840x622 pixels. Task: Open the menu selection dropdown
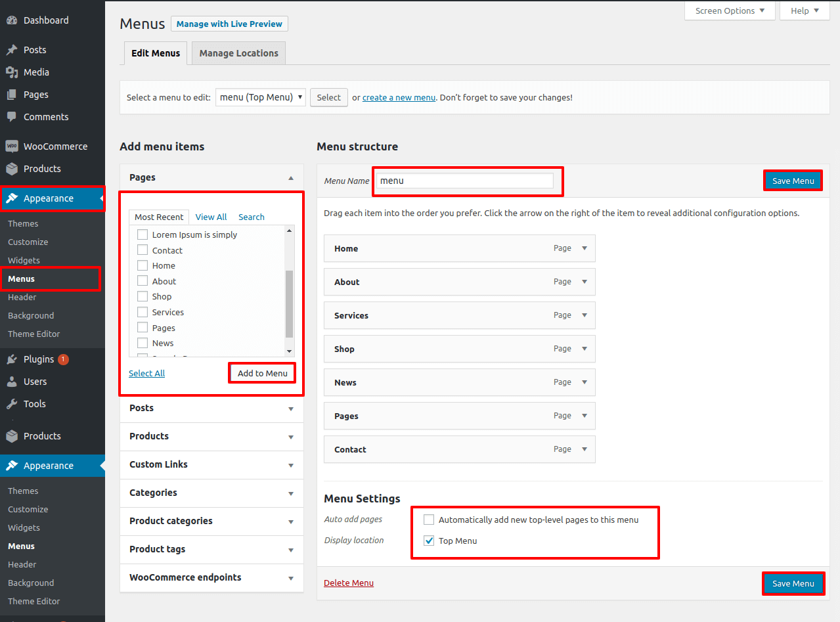260,97
